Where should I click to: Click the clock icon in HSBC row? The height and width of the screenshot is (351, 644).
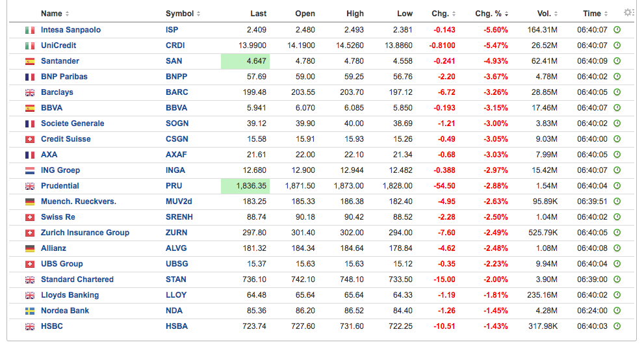click(x=617, y=326)
